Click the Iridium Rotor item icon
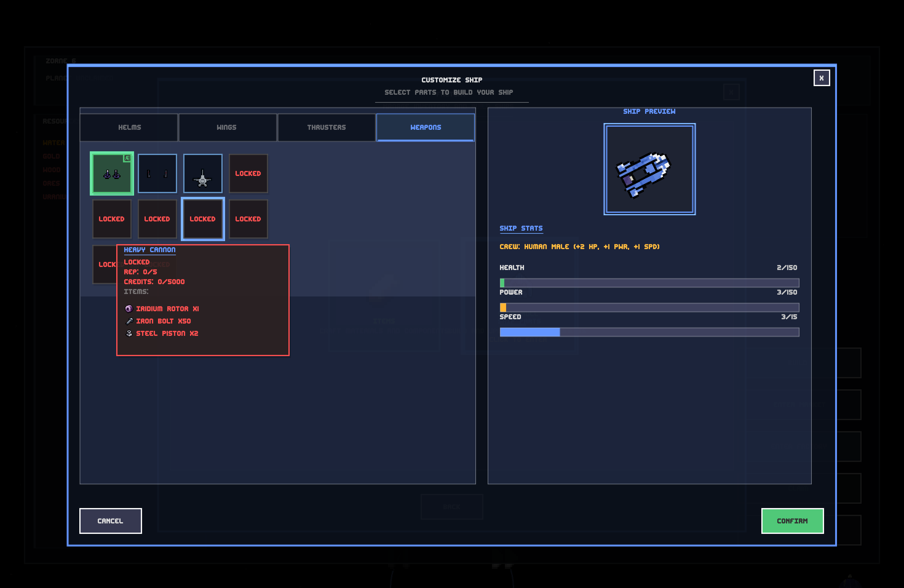Screen dimensions: 904x588 [129, 308]
